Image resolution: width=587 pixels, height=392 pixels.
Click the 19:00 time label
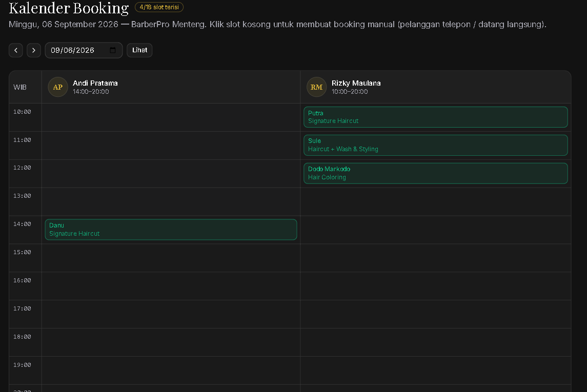[22, 365]
